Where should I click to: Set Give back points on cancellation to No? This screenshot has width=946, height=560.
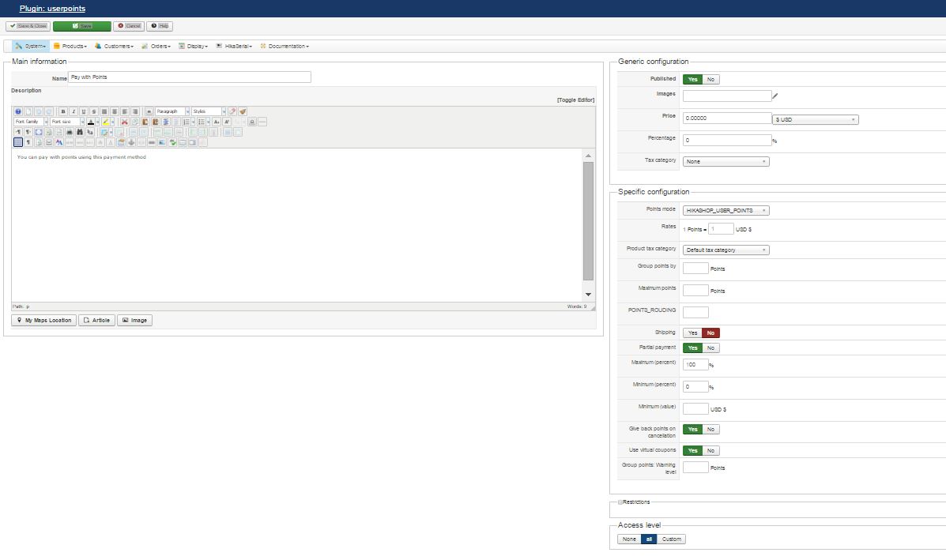(710, 429)
